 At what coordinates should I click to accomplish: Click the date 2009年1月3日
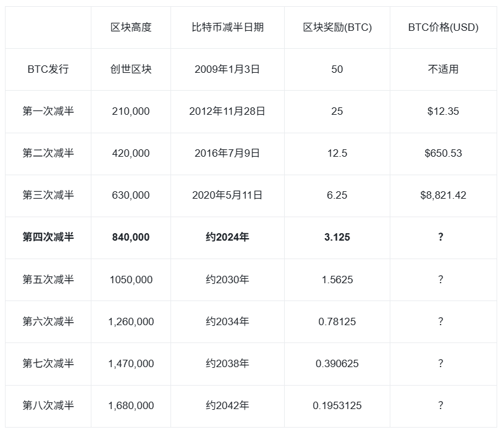pos(227,69)
